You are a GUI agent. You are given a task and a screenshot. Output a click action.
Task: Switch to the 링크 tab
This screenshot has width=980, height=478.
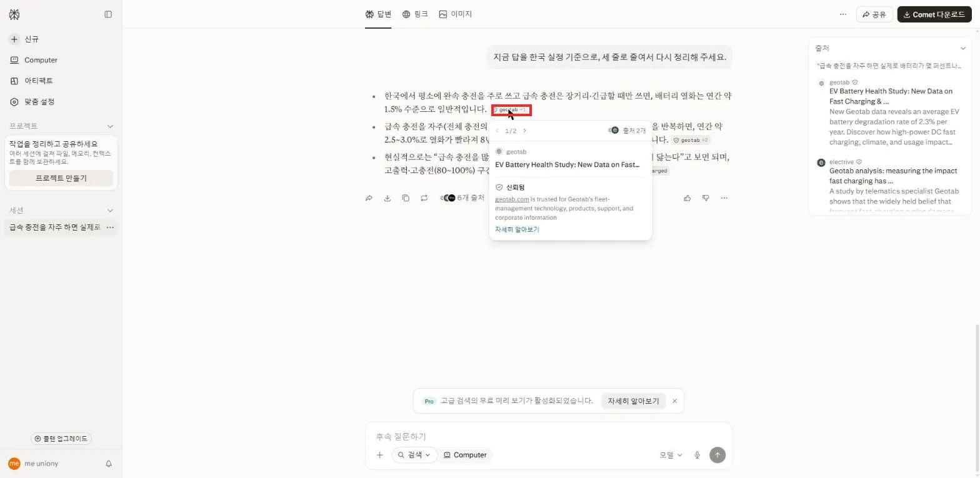coord(415,14)
